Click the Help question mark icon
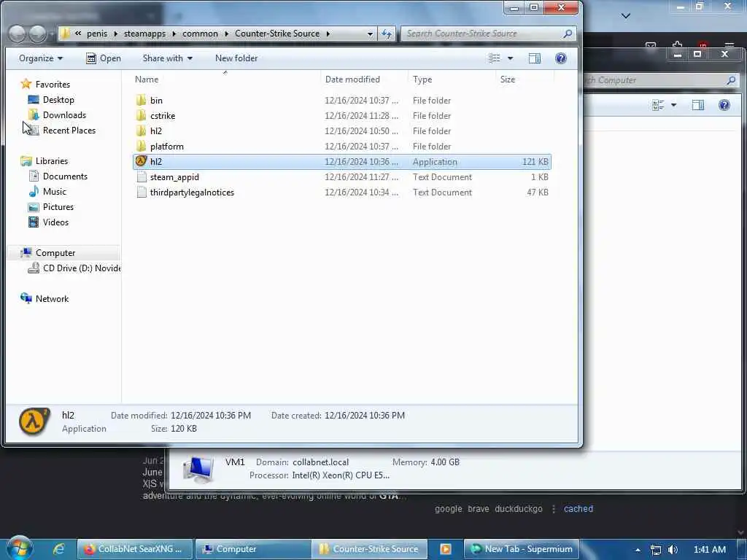The image size is (747, 560). [x=561, y=58]
